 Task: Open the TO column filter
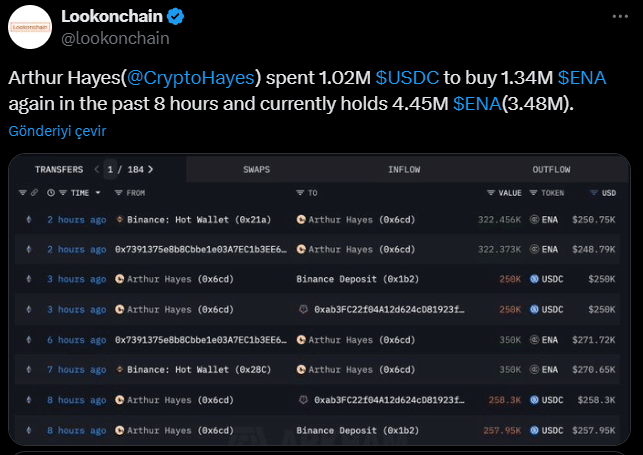pos(300,193)
